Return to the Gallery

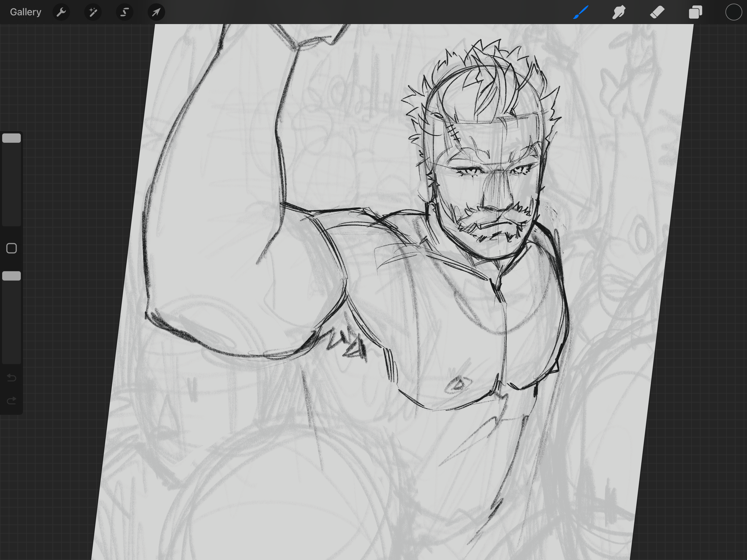(x=26, y=12)
